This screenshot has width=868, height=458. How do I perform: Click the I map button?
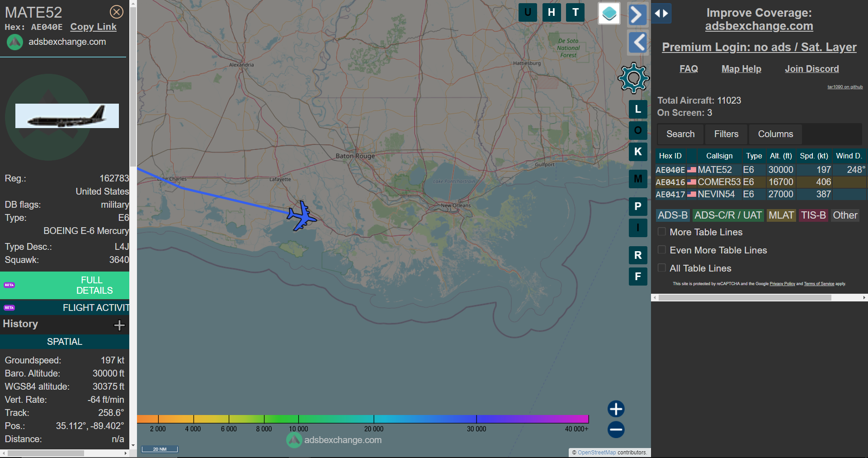(638, 228)
